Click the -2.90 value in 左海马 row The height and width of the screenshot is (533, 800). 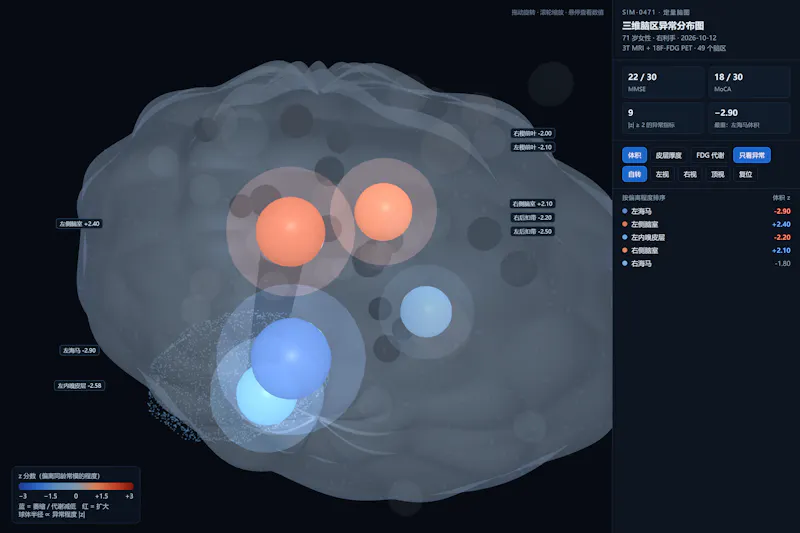(782, 211)
